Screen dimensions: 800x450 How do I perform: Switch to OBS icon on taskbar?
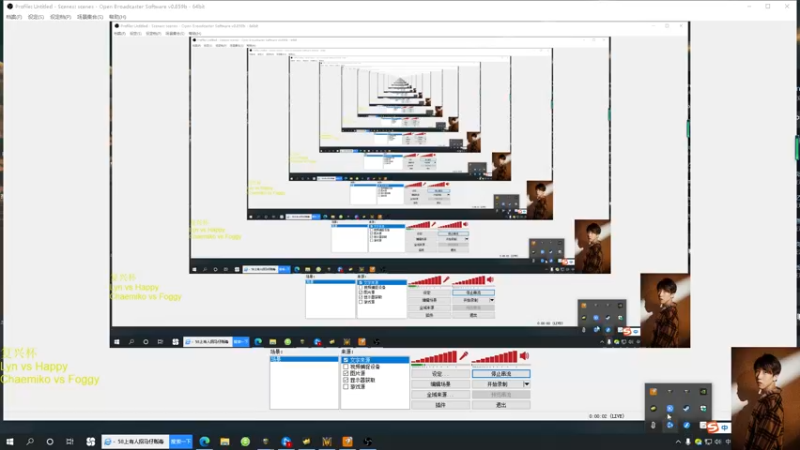click(368, 441)
